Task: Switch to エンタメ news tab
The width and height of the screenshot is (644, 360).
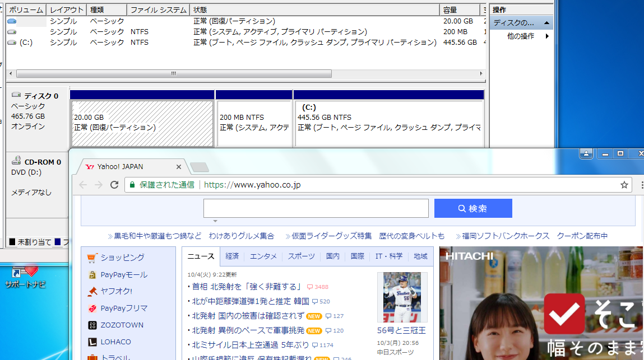Action: [263, 256]
